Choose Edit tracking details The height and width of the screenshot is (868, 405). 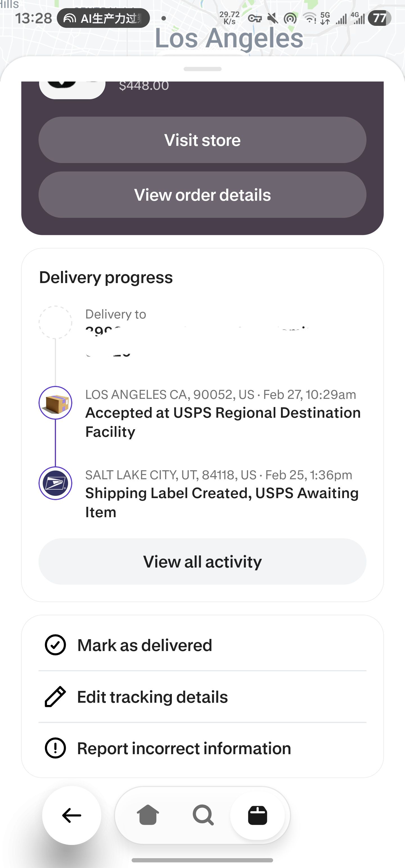[152, 697]
